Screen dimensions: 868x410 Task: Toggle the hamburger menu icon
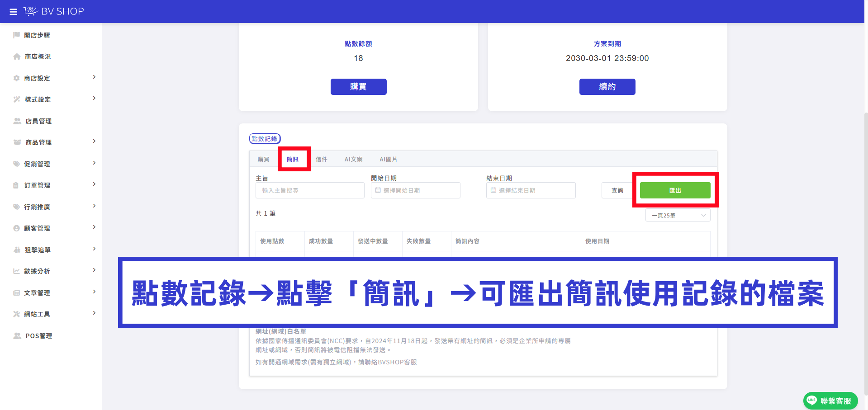13,12
